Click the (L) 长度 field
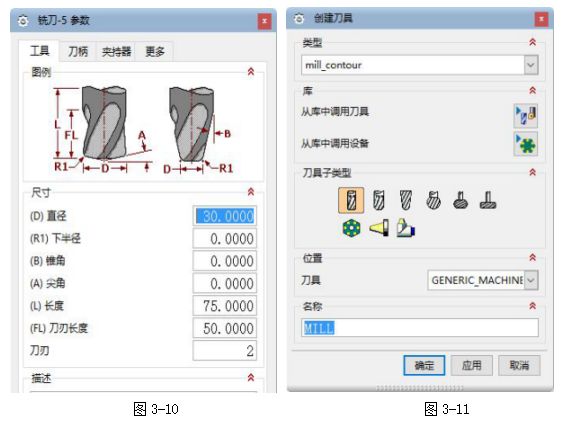The width and height of the screenshot is (564, 427). [x=225, y=306]
